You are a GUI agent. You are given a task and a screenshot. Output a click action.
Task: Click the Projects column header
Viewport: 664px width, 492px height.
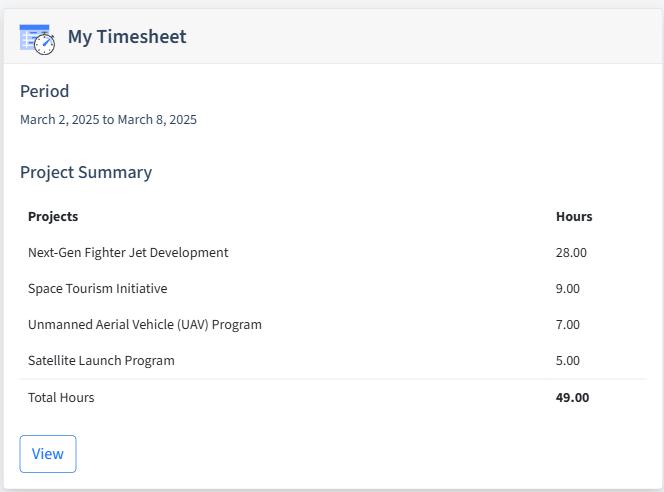(53, 216)
